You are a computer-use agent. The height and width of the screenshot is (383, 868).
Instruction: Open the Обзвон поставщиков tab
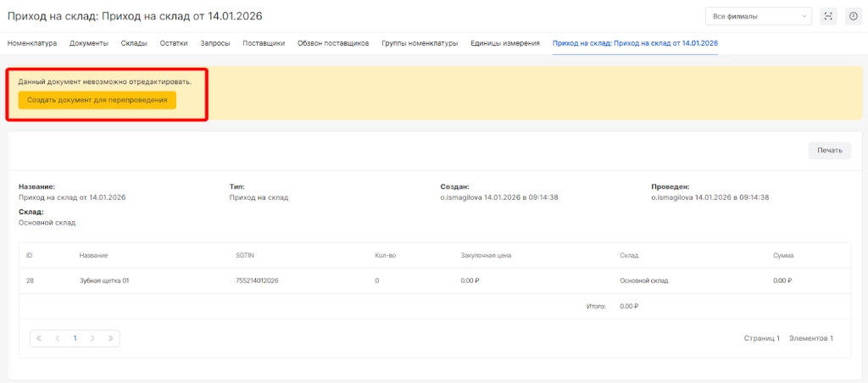(333, 42)
